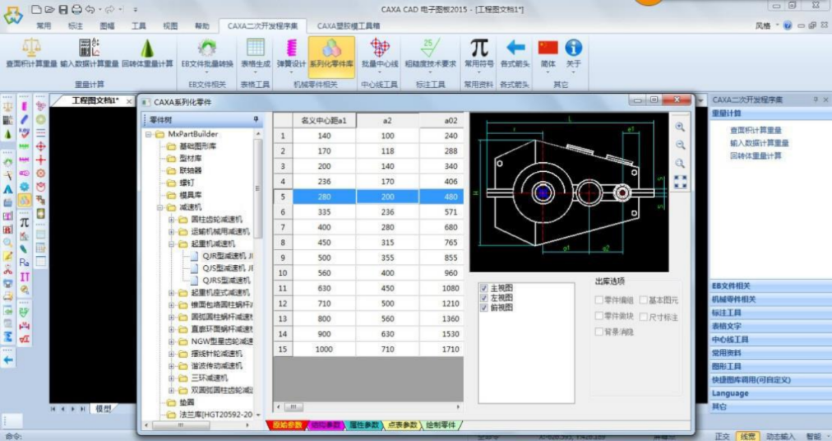
Task: Expand the NGW型星齿轮减速 tree folder
Action: pyautogui.click(x=171, y=341)
